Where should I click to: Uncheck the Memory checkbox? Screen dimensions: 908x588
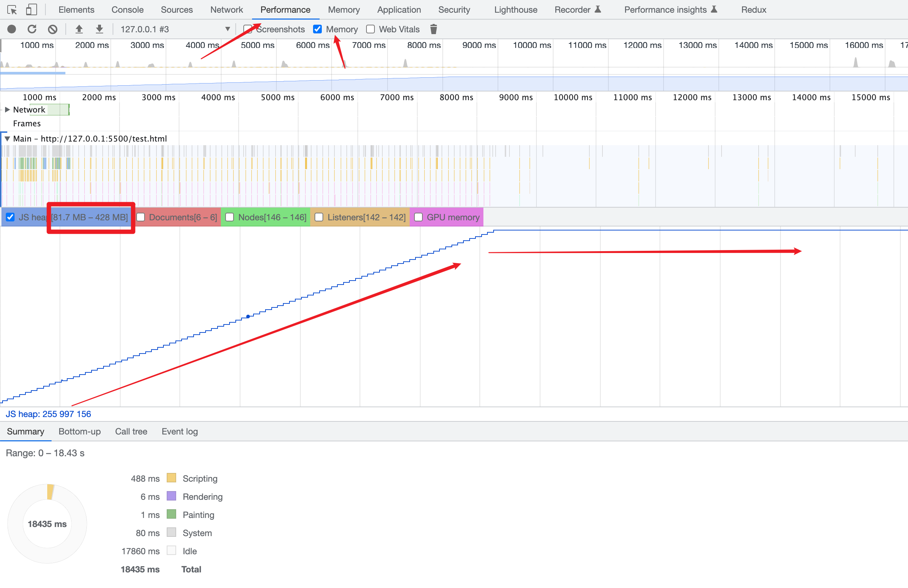point(317,29)
